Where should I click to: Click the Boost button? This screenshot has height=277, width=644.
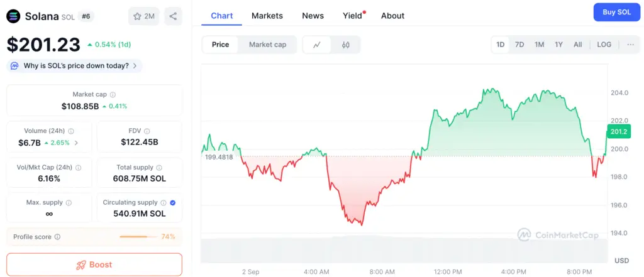[x=94, y=264]
